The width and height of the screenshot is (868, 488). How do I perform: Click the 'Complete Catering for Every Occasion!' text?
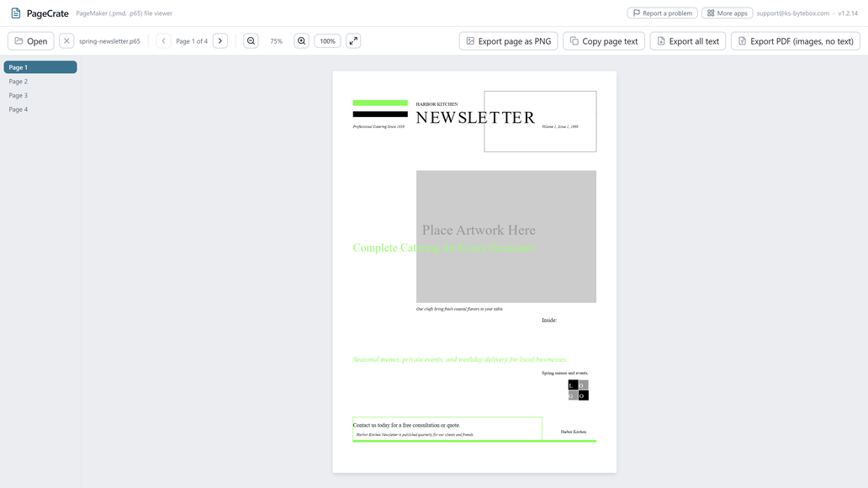click(444, 247)
